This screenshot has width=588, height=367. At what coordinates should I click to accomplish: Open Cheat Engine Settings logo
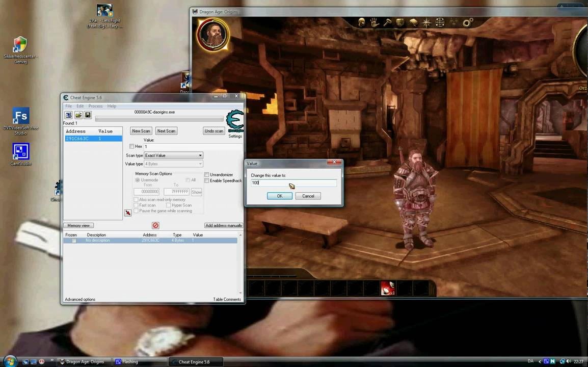pos(235,121)
